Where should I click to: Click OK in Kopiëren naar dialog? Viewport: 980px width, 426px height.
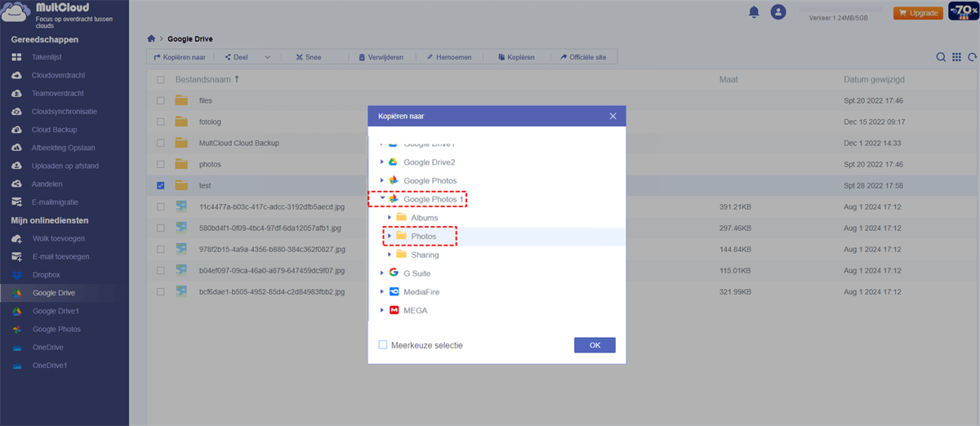coord(595,345)
